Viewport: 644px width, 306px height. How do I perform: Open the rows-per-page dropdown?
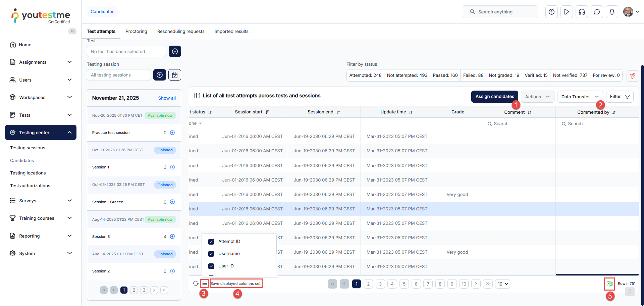pos(503,284)
